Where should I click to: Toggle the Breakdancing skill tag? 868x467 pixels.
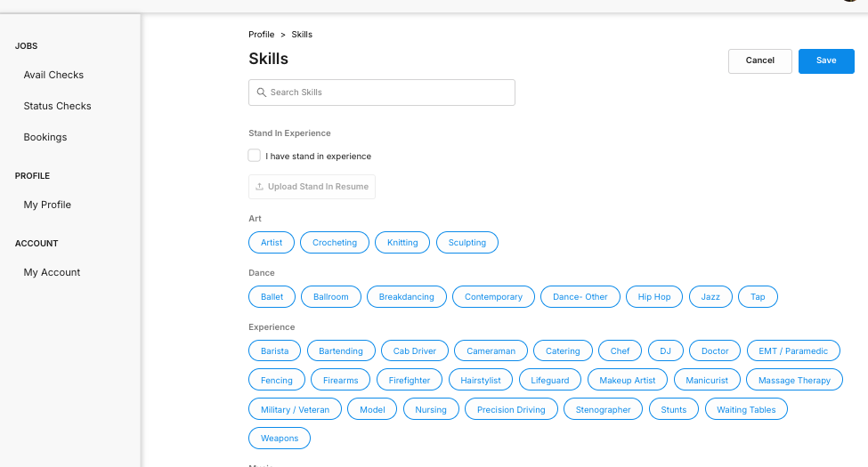click(406, 296)
